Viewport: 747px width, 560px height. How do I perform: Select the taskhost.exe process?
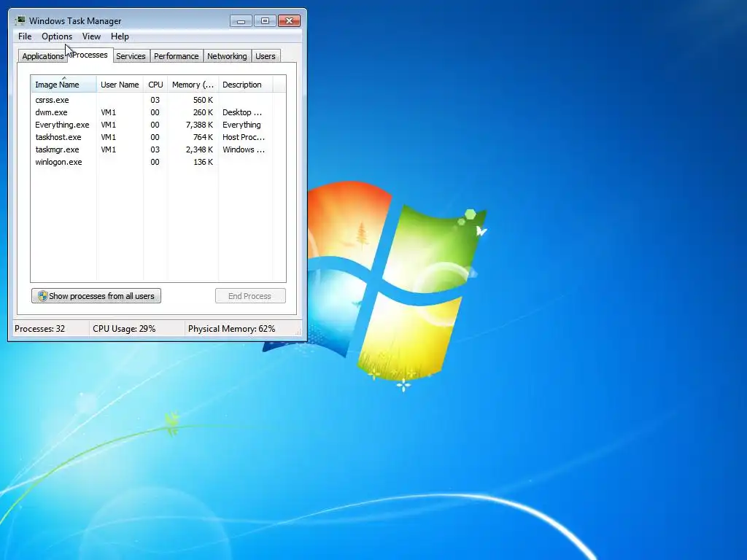click(152, 137)
